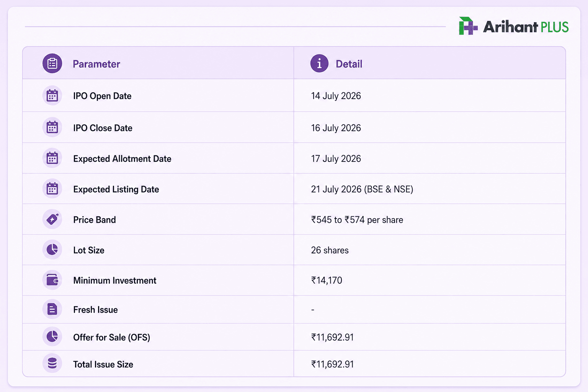
Task: Select the Minimum Investment label
Action: click(115, 281)
